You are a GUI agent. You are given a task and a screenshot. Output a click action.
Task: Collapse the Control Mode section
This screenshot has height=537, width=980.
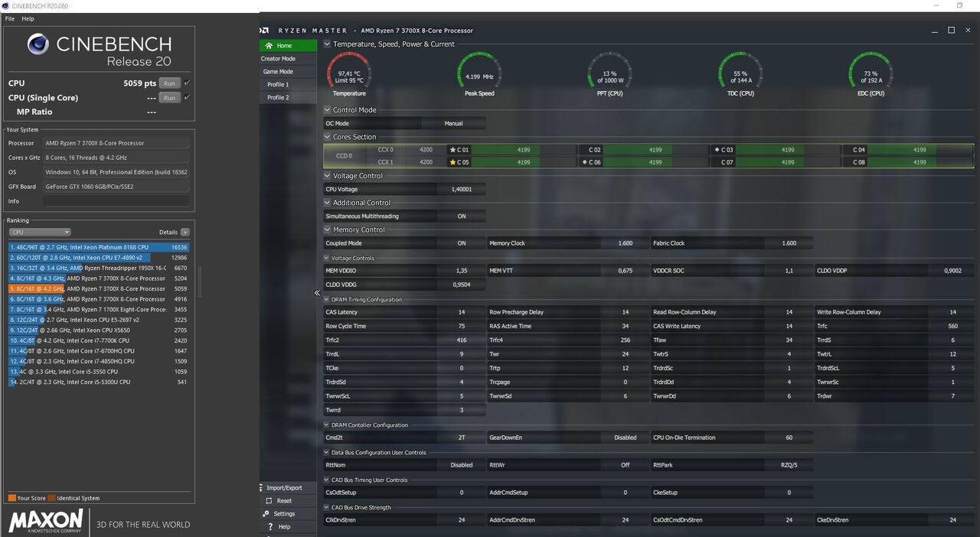328,110
